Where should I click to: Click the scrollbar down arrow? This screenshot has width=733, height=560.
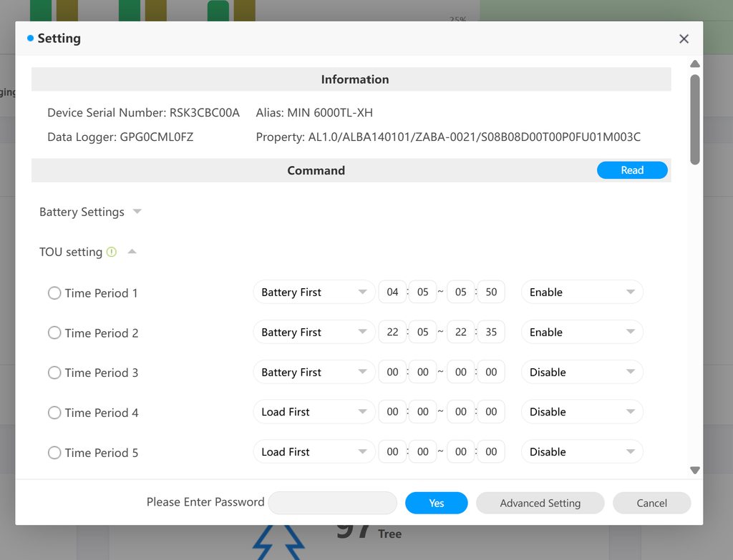(694, 470)
